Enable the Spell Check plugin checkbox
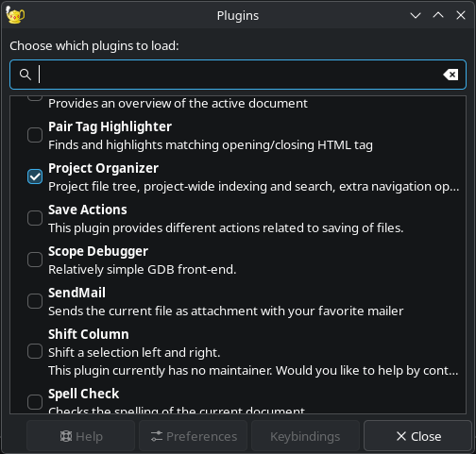Viewport: 476px width, 454px height. pos(35,402)
